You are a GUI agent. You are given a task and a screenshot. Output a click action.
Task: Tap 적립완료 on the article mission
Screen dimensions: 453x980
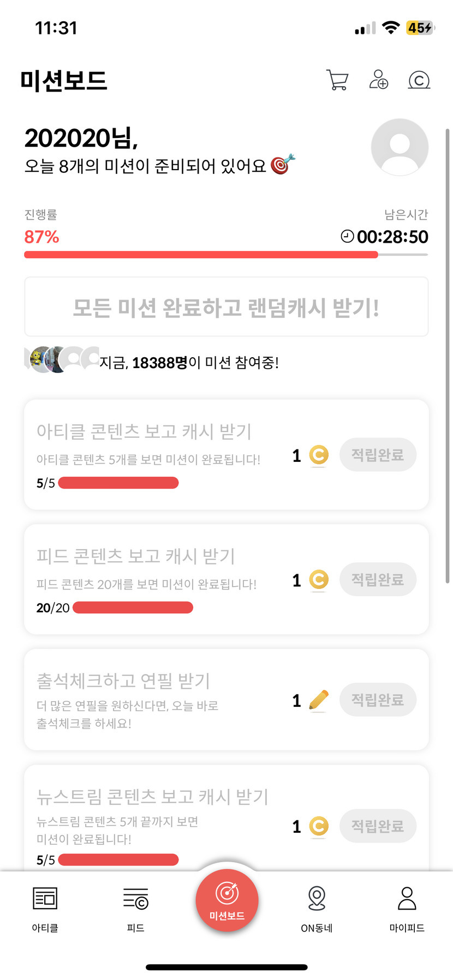coord(378,454)
